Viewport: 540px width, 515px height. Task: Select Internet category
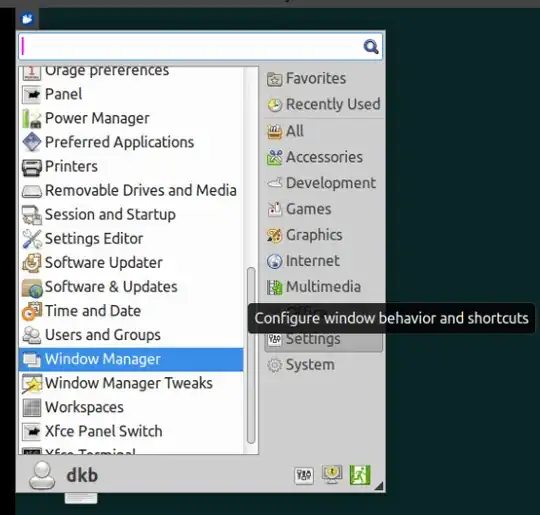(324, 261)
